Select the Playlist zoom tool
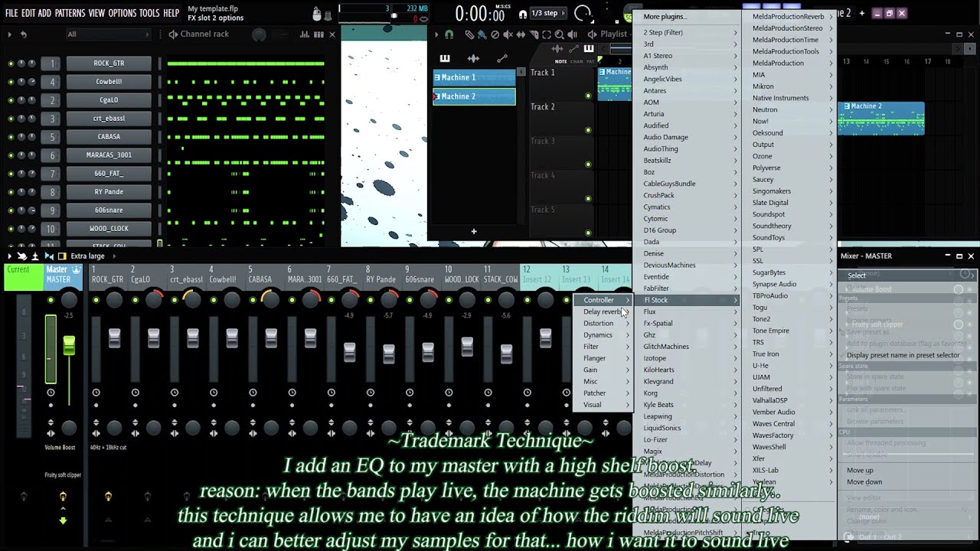This screenshot has width=980, height=551. [x=558, y=34]
